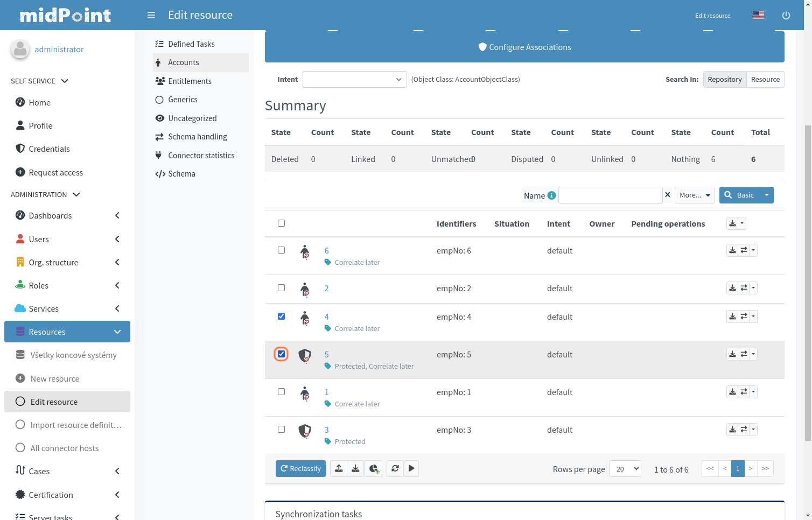Click the import icon for account 6 row
Image resolution: width=812 pixels, height=520 pixels.
pyautogui.click(x=732, y=250)
